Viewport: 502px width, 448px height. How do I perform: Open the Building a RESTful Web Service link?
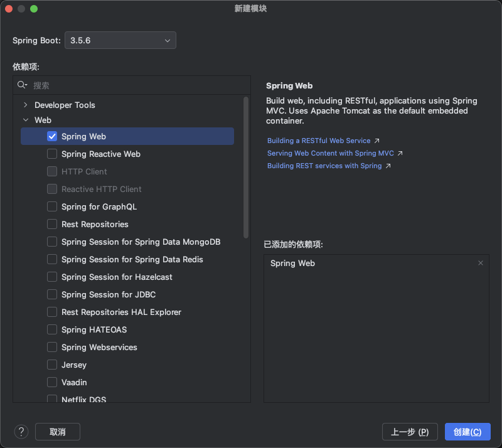tap(319, 141)
